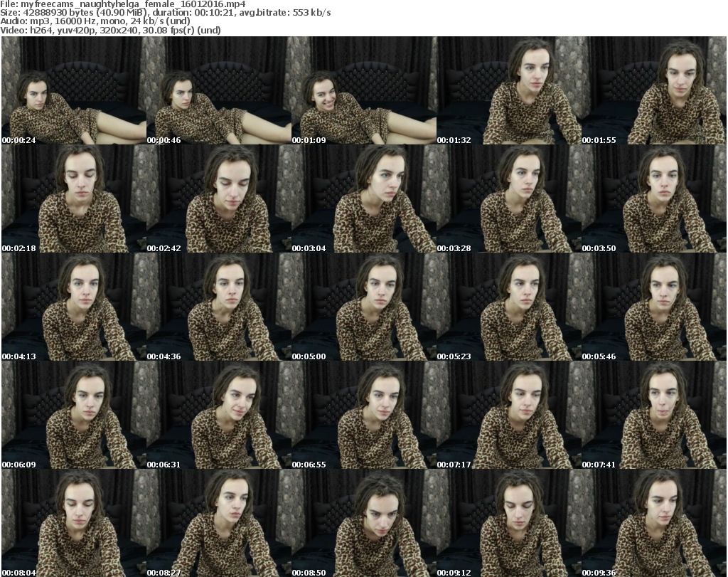This screenshot has width=728, height=577.
Task: Select the thumbnail frame at 00:06:31
Action: 219,415
